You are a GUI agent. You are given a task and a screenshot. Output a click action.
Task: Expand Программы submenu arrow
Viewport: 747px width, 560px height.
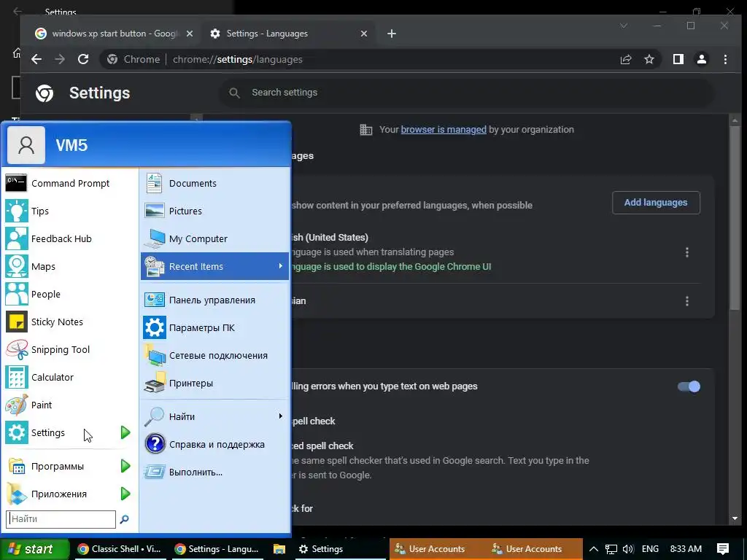(125, 466)
